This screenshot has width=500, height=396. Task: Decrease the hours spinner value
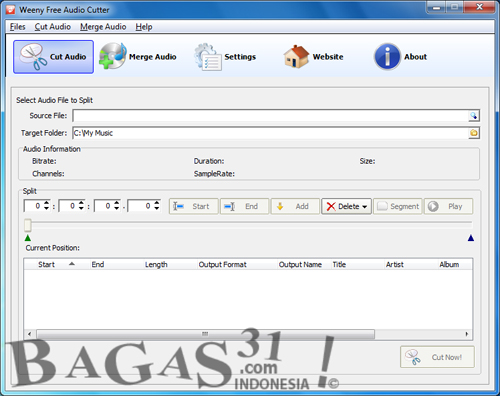pyautogui.click(x=46, y=209)
